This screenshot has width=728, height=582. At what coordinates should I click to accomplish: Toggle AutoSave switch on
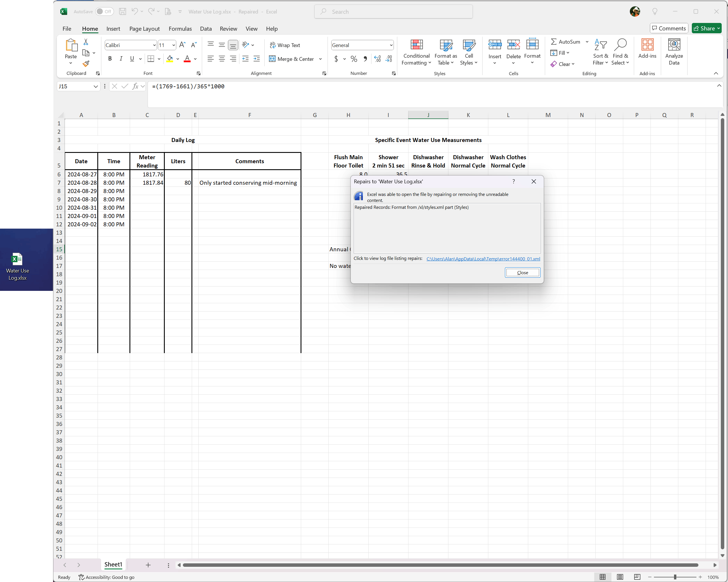[x=104, y=11]
